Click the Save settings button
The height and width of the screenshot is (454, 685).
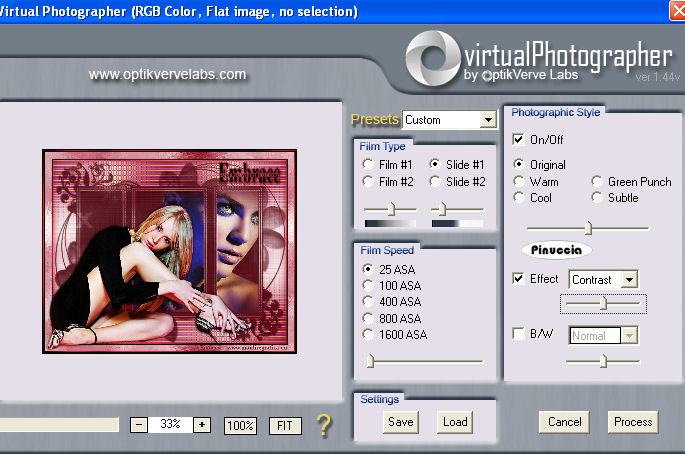[401, 422]
